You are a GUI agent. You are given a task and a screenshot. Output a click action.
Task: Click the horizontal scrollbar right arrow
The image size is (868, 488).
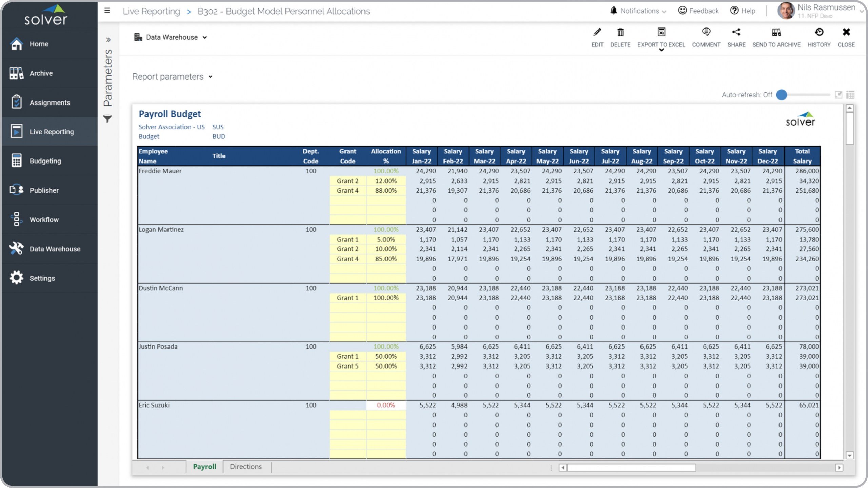pos(839,468)
